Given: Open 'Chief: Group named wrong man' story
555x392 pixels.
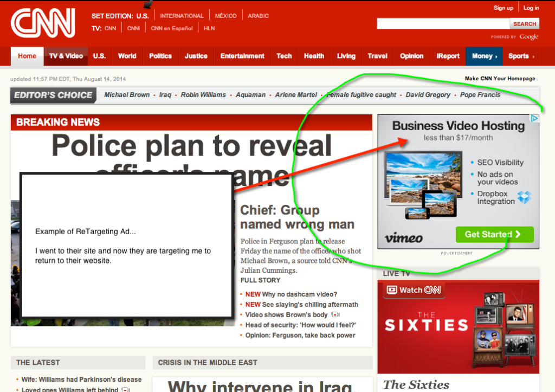Looking at the screenshot, I should pos(297,217).
